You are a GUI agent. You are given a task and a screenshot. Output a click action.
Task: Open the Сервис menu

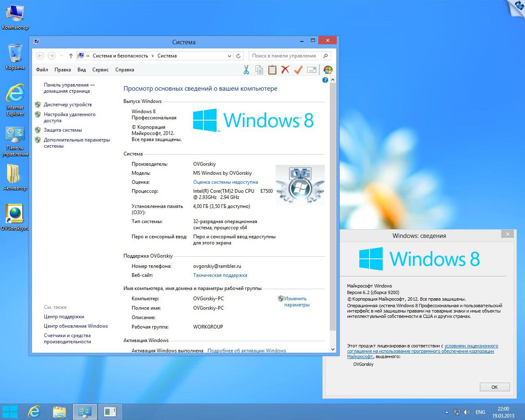(100, 70)
